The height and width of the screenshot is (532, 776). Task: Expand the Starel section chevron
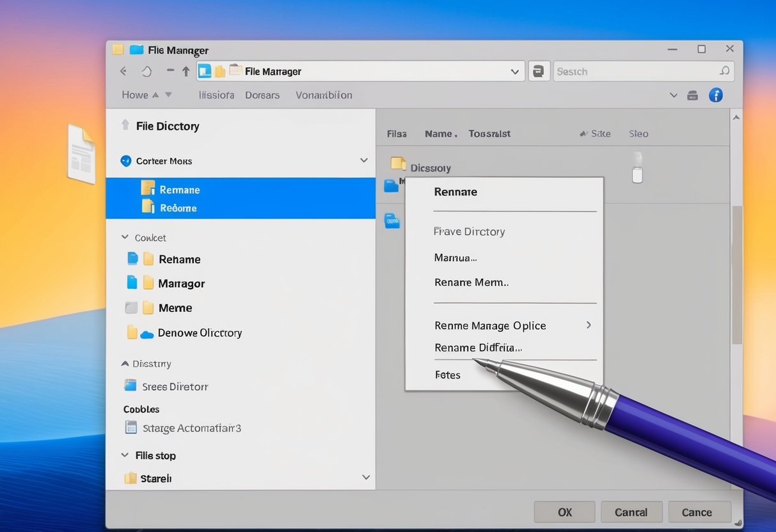pyautogui.click(x=366, y=476)
